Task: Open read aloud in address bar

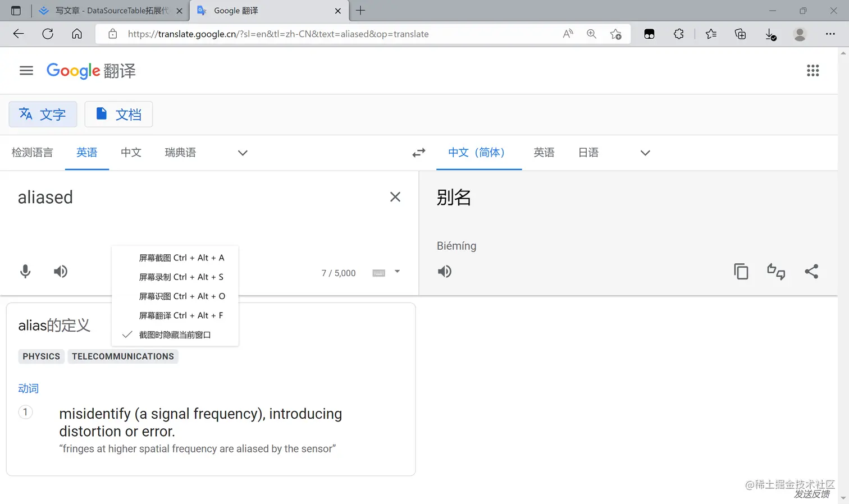Action: [568, 34]
